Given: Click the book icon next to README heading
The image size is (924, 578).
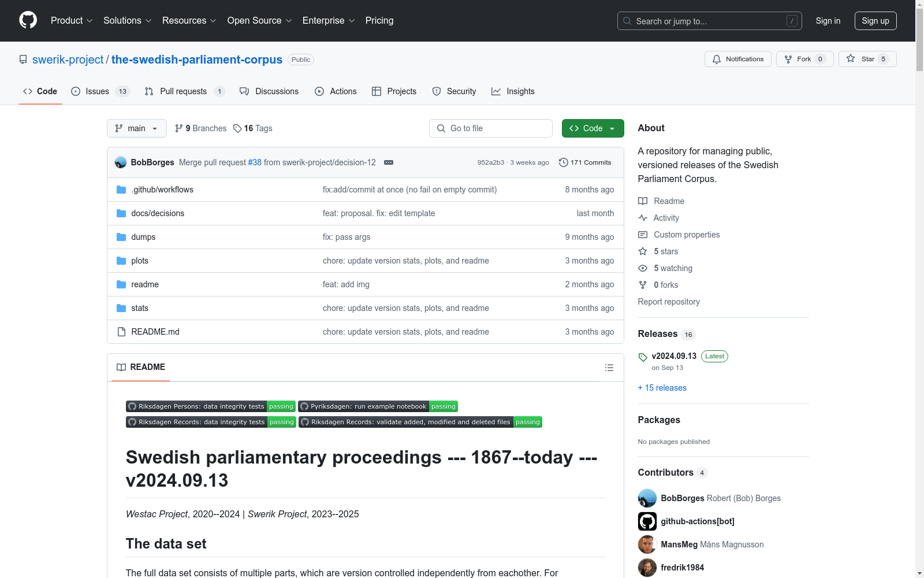Looking at the screenshot, I should coord(121,367).
